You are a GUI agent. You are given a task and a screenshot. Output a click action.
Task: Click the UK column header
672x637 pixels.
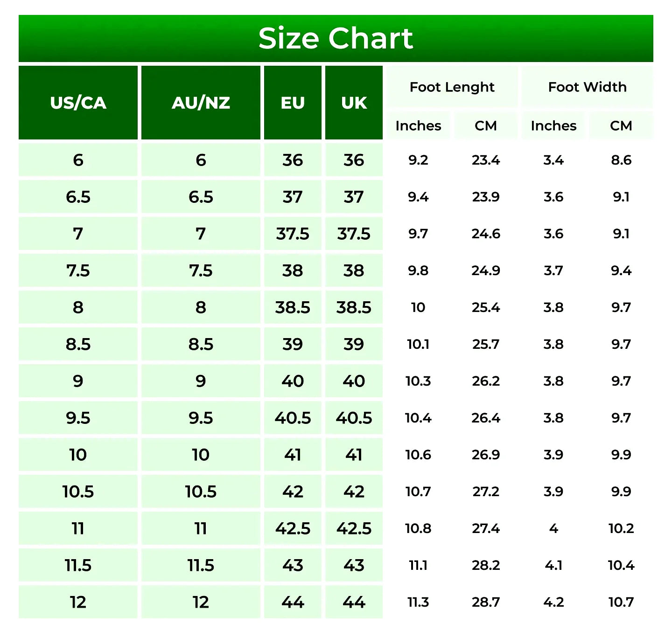tap(354, 103)
